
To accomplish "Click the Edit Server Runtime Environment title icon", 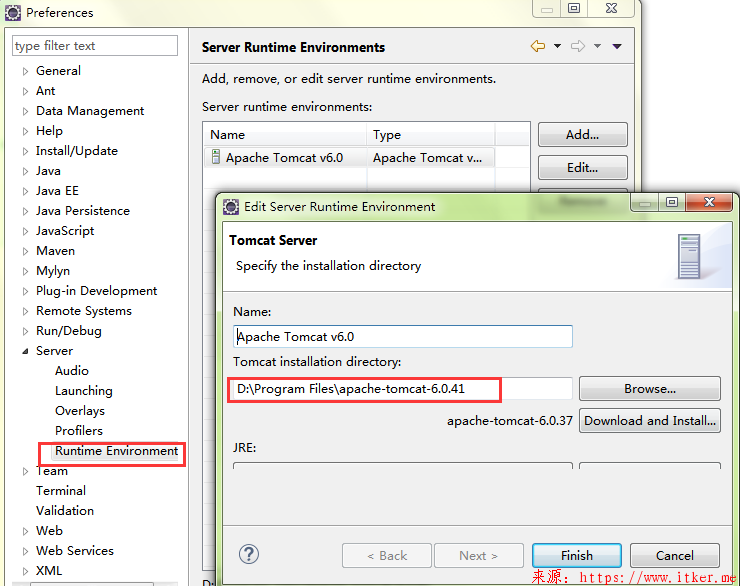I will coord(231,207).
